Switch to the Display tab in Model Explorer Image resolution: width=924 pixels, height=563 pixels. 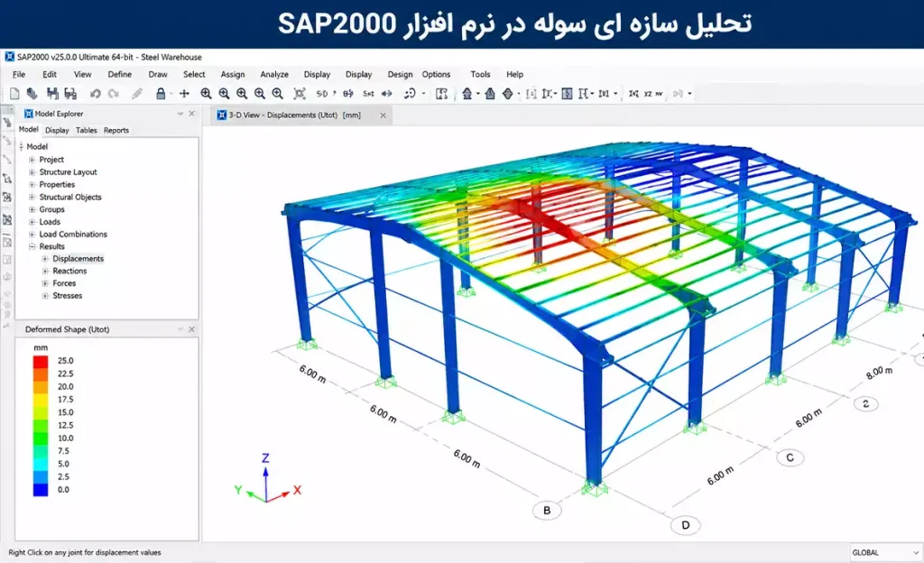click(x=57, y=130)
